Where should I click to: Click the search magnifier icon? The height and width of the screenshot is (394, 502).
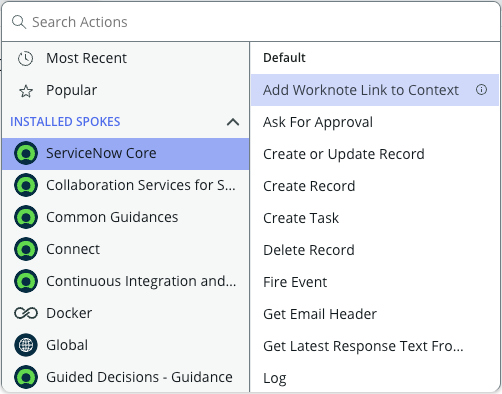pyautogui.click(x=19, y=22)
